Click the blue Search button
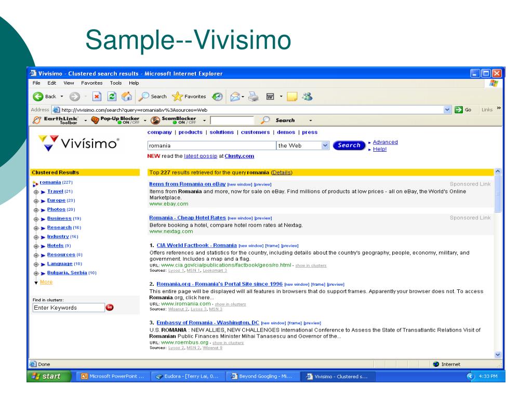 click(x=349, y=145)
